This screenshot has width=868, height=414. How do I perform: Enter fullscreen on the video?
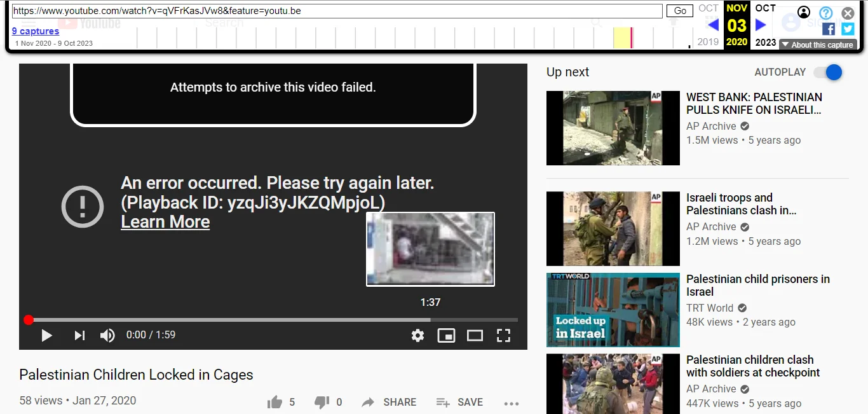pos(503,335)
